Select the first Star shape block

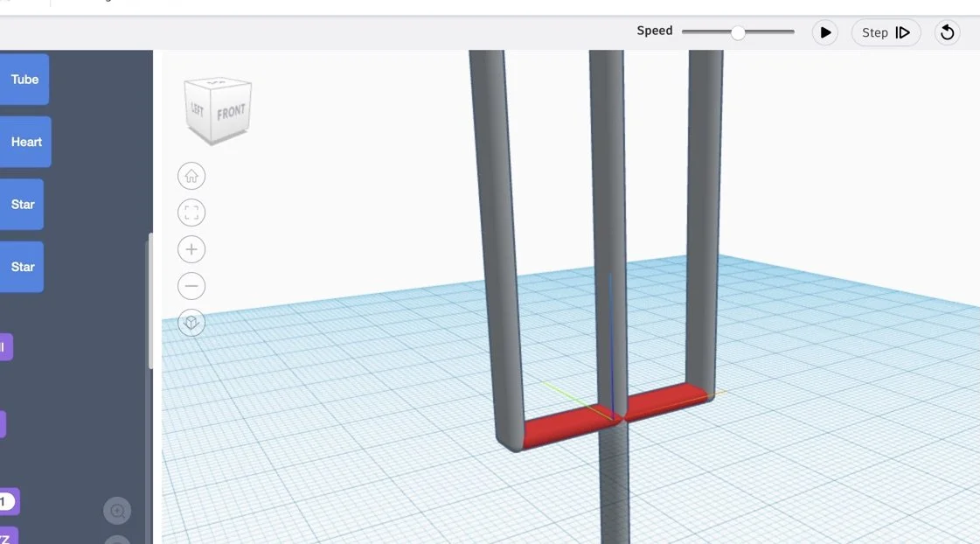pos(22,205)
